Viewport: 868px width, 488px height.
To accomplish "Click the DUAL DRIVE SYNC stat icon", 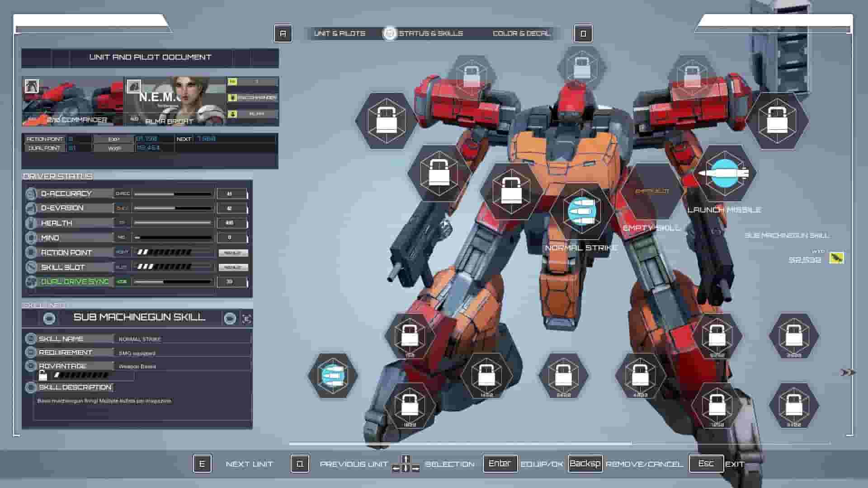I will point(30,282).
